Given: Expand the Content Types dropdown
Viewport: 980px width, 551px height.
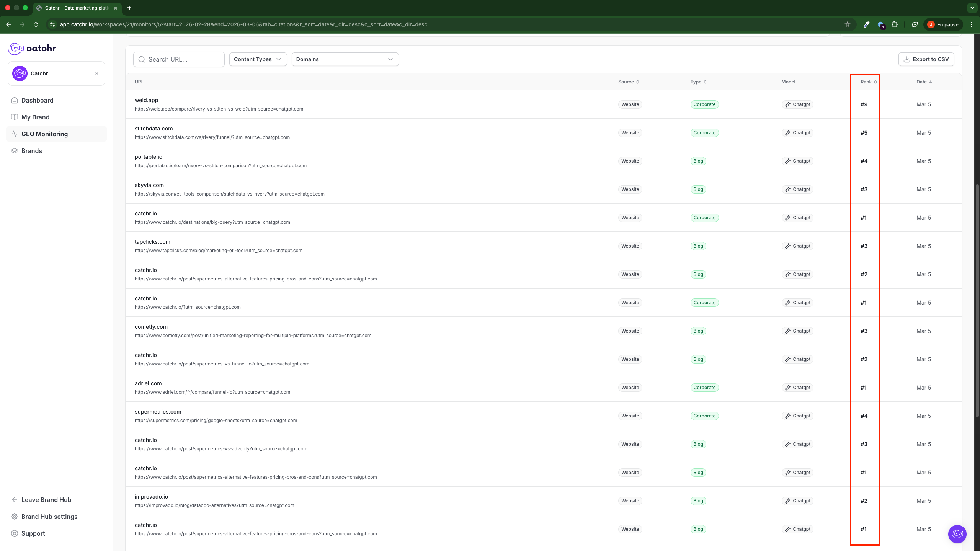Looking at the screenshot, I should [x=258, y=59].
